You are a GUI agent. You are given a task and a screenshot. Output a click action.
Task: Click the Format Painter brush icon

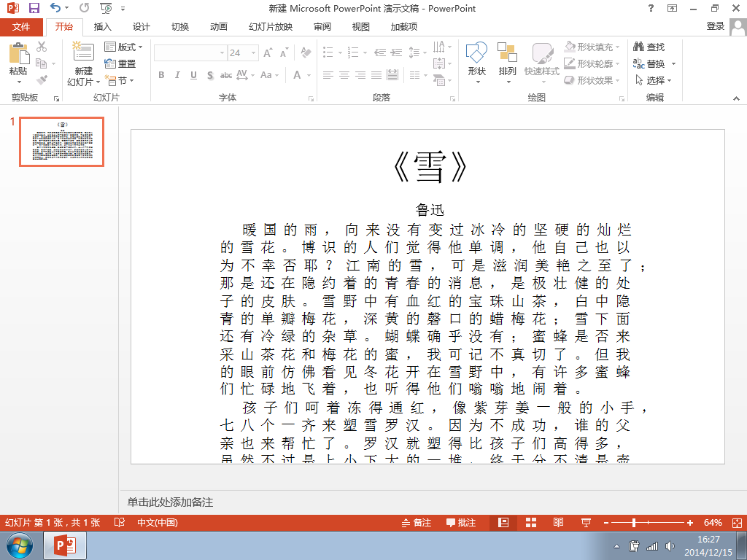[42, 80]
